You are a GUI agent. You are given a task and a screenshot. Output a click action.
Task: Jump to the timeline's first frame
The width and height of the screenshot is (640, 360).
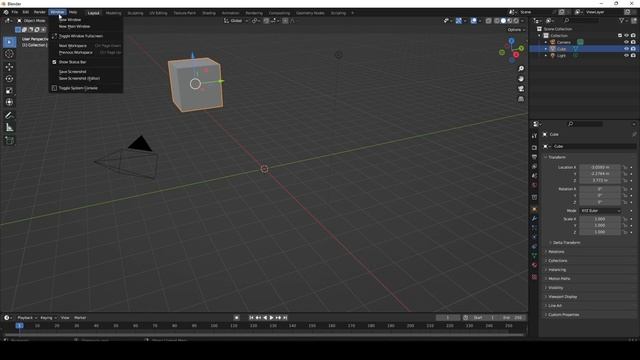point(251,318)
